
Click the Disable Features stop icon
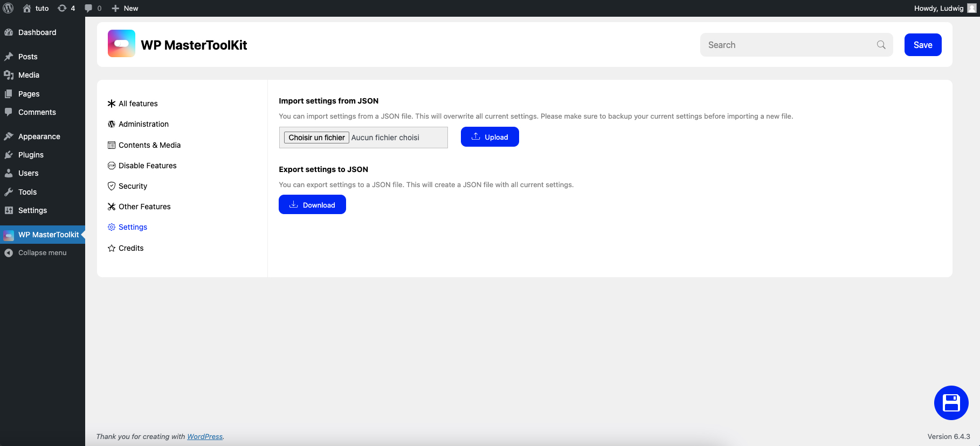[x=112, y=166]
